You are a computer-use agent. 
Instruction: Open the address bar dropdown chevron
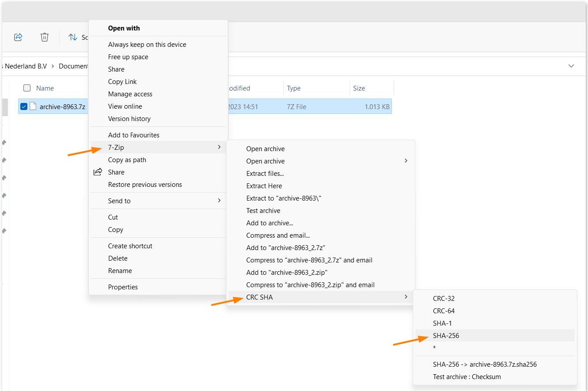(x=571, y=66)
